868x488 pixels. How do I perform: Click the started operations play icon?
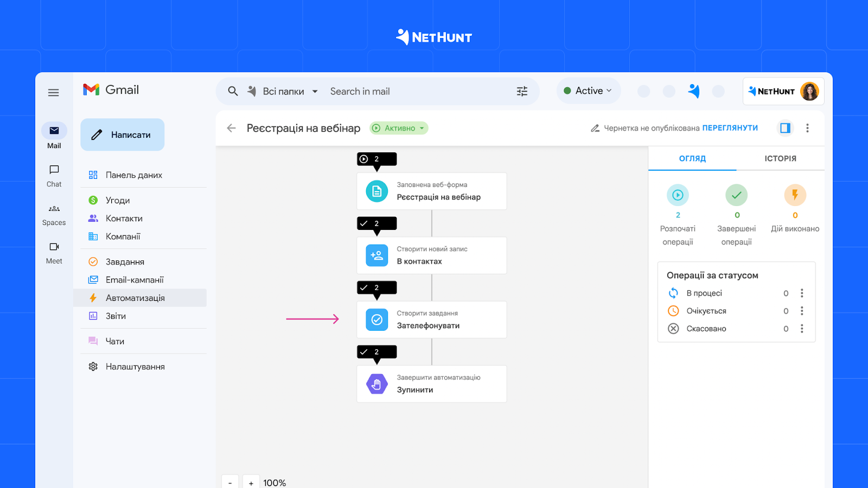pyautogui.click(x=678, y=195)
